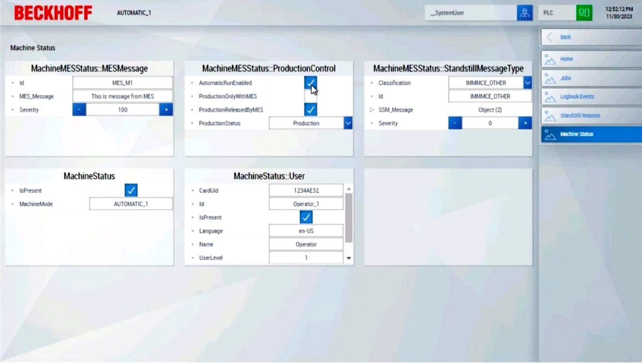642x364 pixels.
Task: Click the Jobs navigation icon
Action: 550,78
